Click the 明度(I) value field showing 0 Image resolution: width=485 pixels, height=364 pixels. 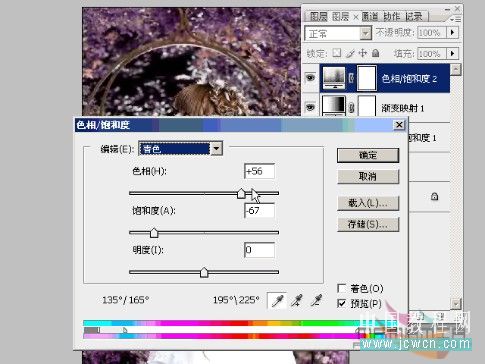coord(259,250)
